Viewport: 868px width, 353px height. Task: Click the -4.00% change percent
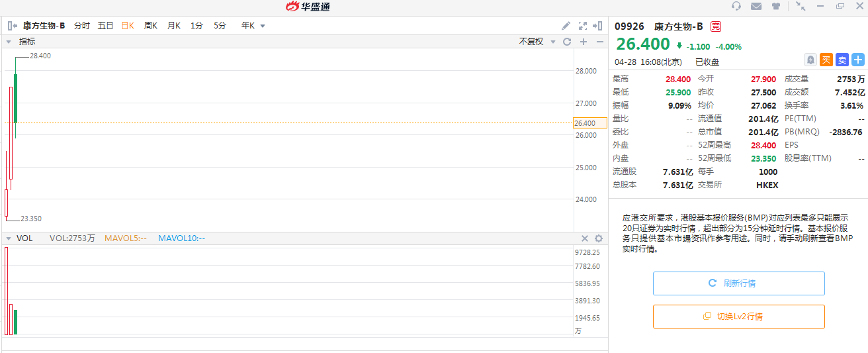point(728,47)
